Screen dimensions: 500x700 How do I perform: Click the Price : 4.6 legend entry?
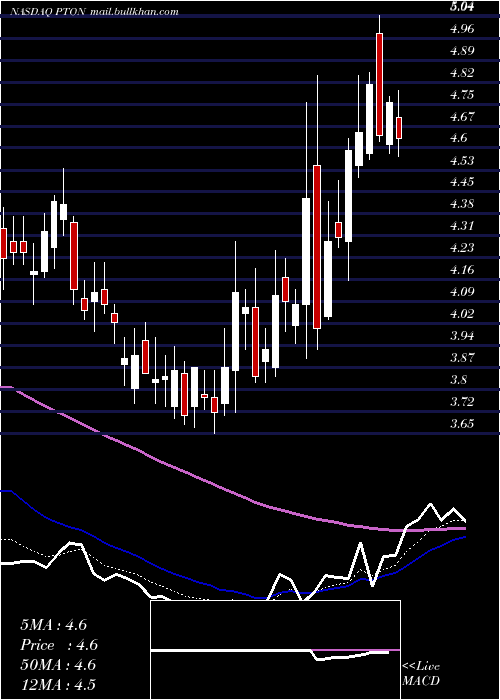(59, 645)
